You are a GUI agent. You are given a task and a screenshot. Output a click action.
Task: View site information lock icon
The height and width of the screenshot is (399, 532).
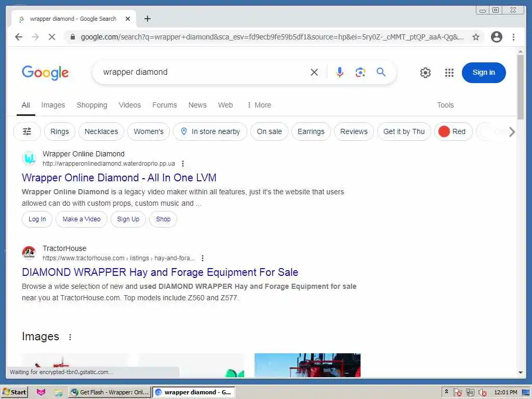(72, 37)
